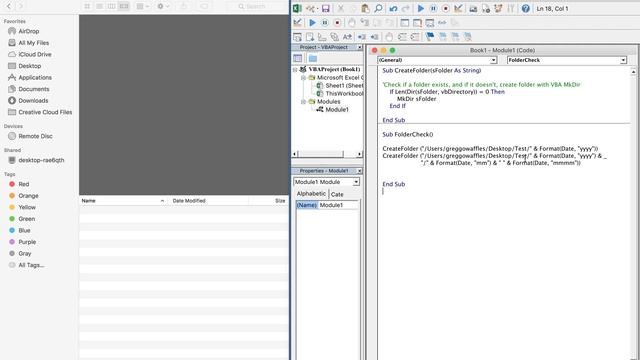
Task: Close the Properties - Module1 panel
Action: [x=359, y=171]
